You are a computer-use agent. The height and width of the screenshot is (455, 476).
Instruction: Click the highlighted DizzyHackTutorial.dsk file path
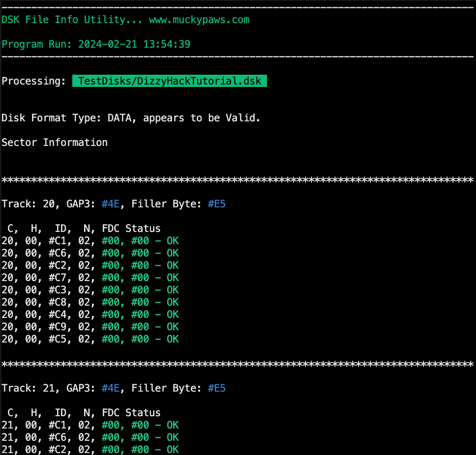169,81
